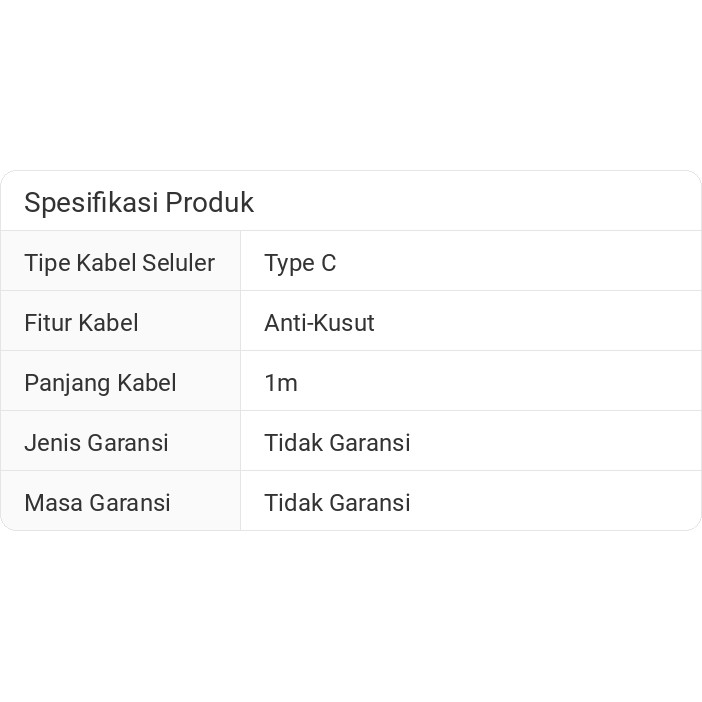Click Tidak Garansi in Jenis Garansi row
Image resolution: width=702 pixels, height=702 pixels.
(337, 443)
